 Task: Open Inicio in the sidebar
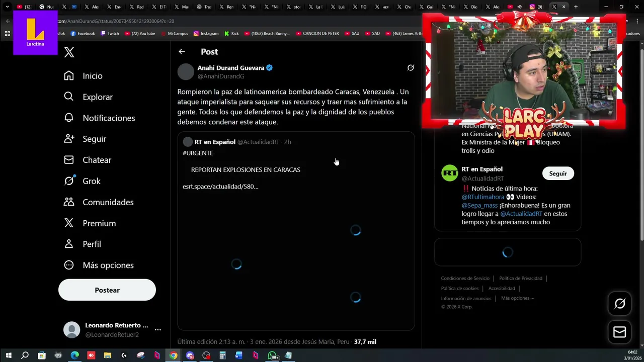pos(84,76)
